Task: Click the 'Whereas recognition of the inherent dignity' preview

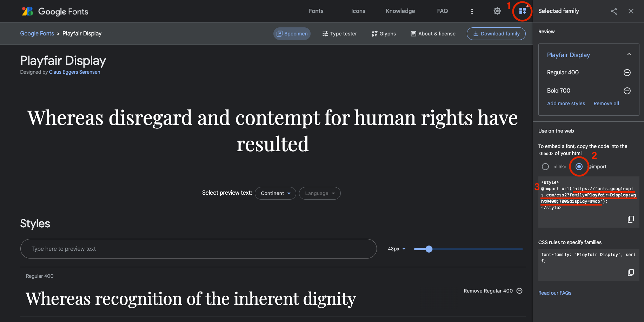Action: 191,299
